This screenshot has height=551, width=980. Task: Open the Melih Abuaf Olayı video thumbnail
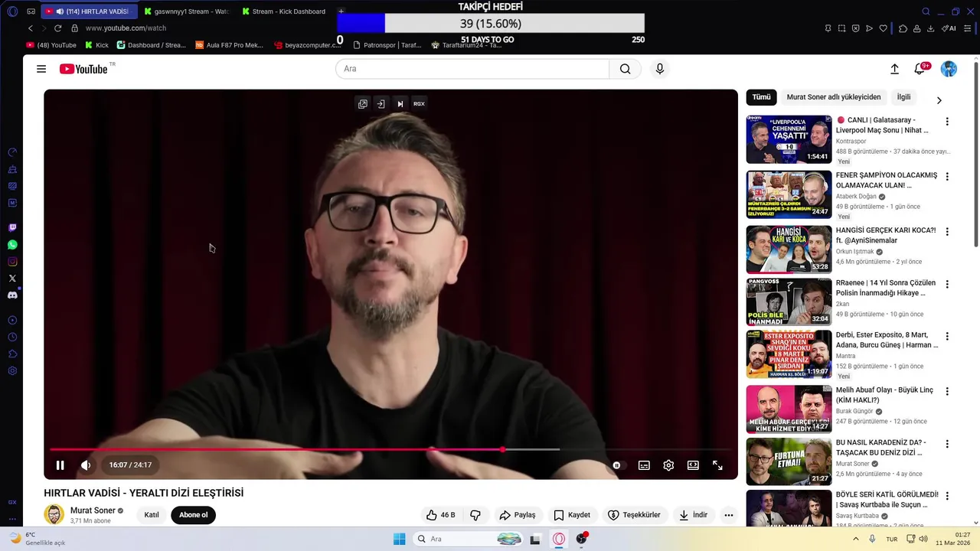789,409
